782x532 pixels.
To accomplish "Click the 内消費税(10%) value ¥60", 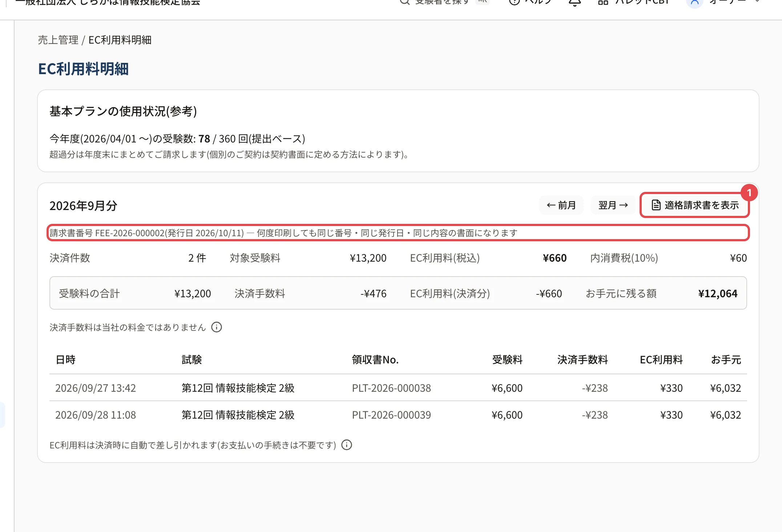I will pyautogui.click(x=738, y=258).
